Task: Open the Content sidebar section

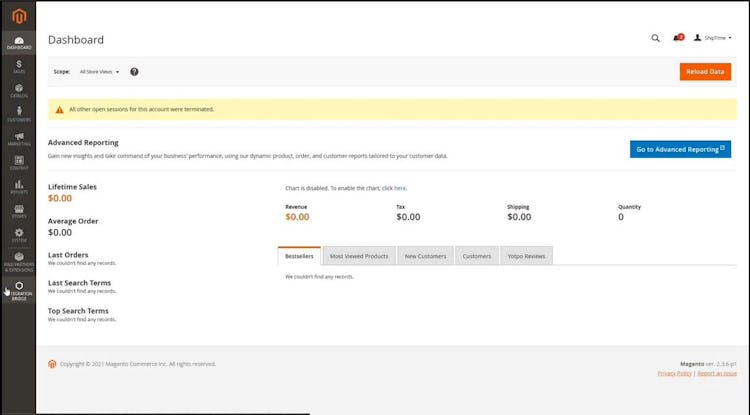Action: point(19,162)
